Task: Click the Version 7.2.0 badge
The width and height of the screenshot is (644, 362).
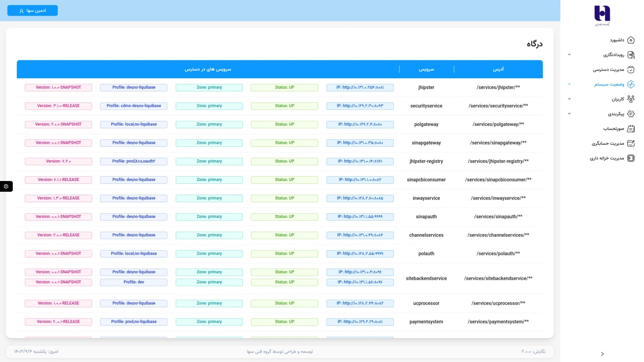Action: pyautogui.click(x=58, y=161)
